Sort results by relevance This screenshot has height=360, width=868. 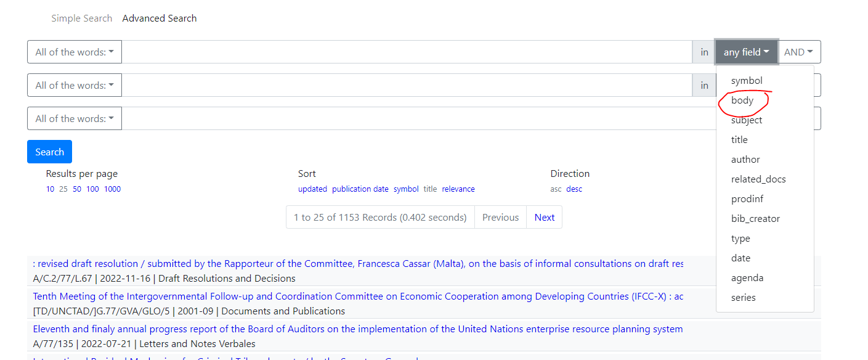[458, 189]
